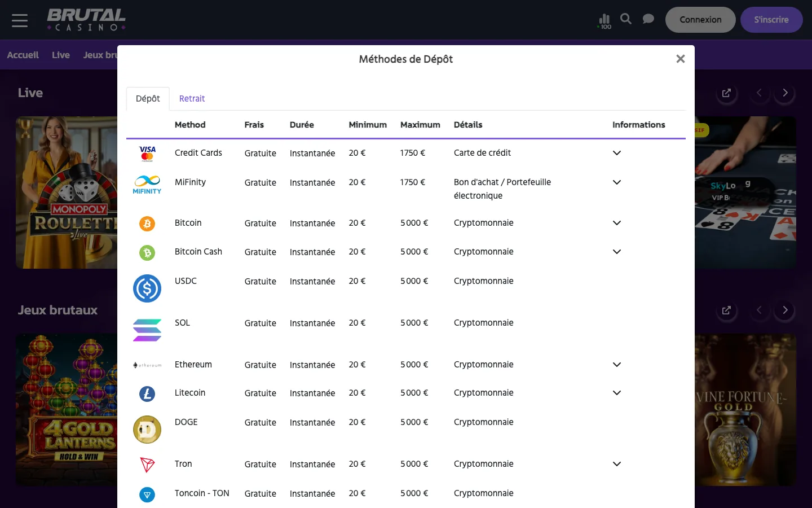Screen dimensions: 812x508
Task: Select the USDC method name
Action: (186, 281)
